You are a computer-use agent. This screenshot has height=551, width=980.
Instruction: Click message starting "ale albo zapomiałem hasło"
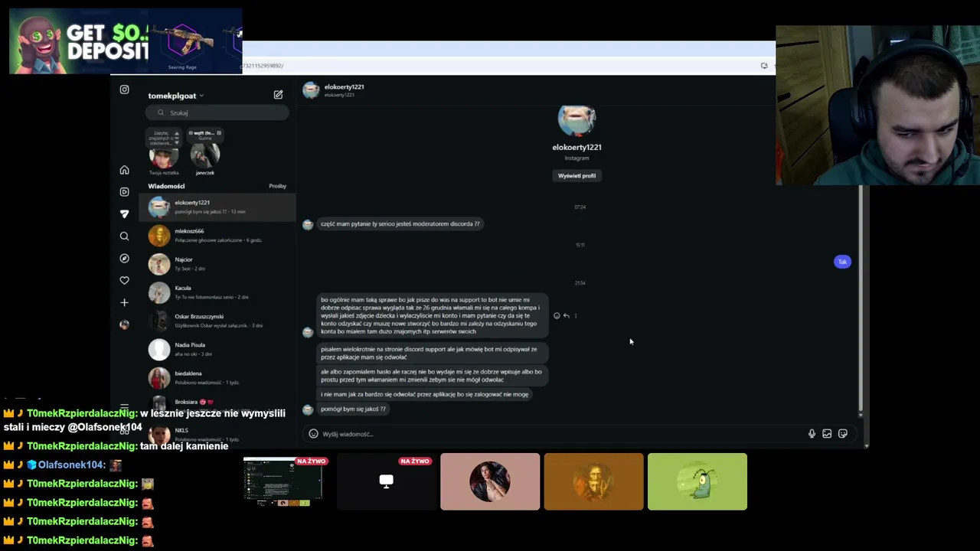point(432,376)
